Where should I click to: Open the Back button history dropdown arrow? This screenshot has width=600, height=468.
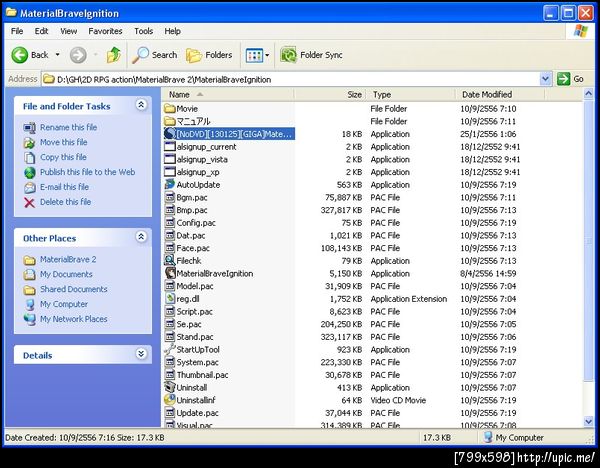click(57, 55)
